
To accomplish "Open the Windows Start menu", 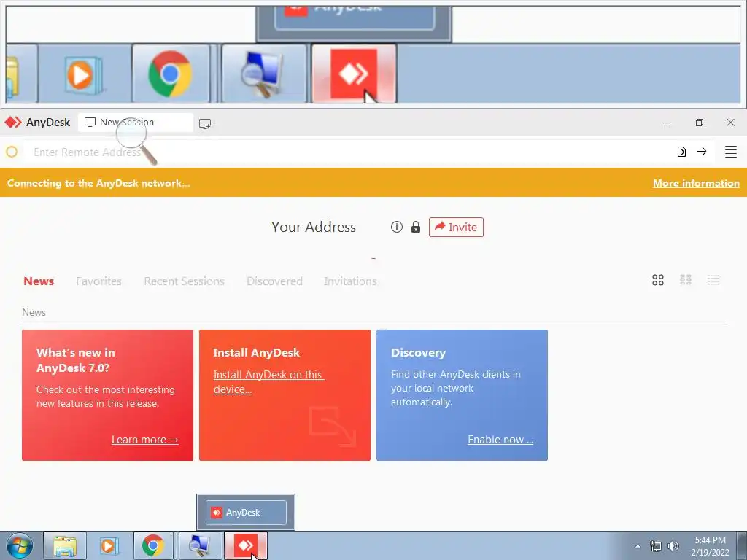I will coord(20,546).
